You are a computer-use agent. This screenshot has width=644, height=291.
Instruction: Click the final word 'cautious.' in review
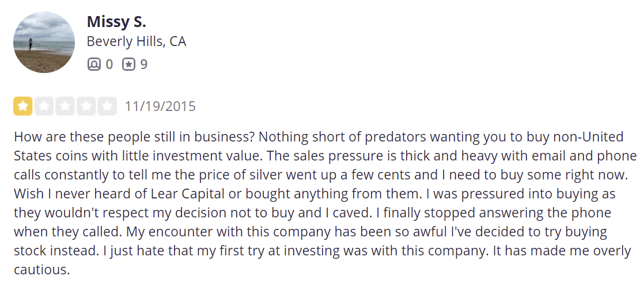click(x=41, y=269)
